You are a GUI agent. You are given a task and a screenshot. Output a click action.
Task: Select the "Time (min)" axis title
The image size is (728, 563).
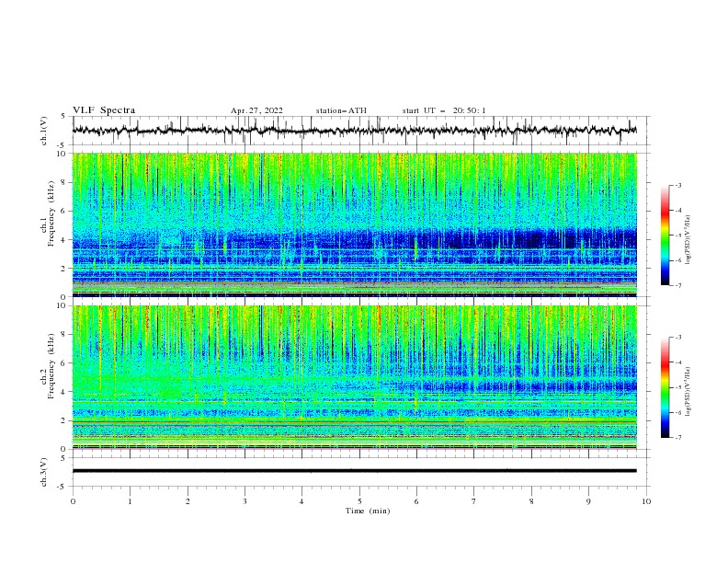pos(368,511)
